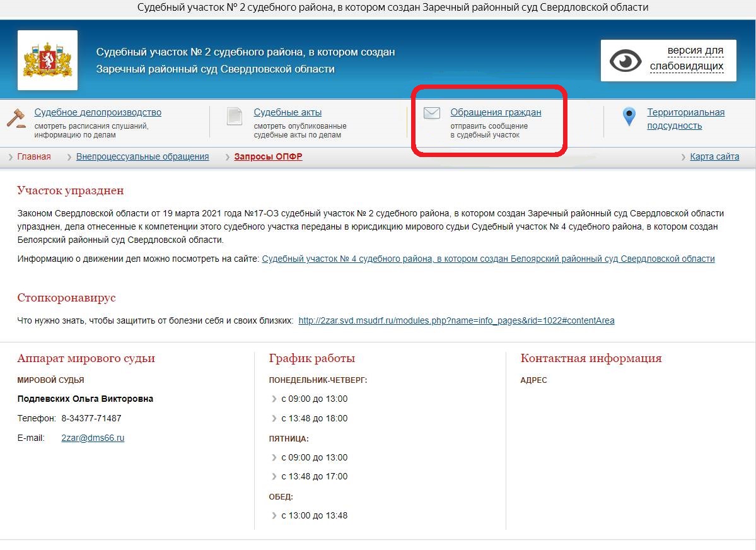Click the court title text in blue header
Image resolution: width=756 pixels, height=550 pixels.
coord(245,61)
